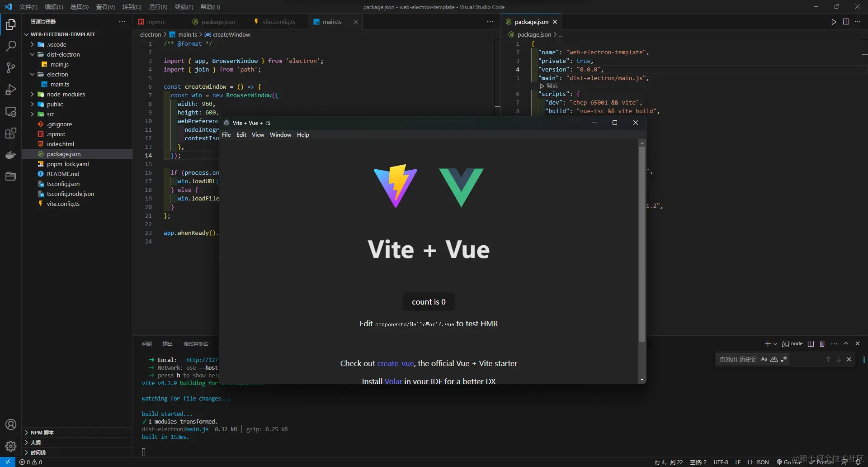Screen dimensions: 868x467
Task: Open the Run and Debug view
Action: [x=10, y=90]
